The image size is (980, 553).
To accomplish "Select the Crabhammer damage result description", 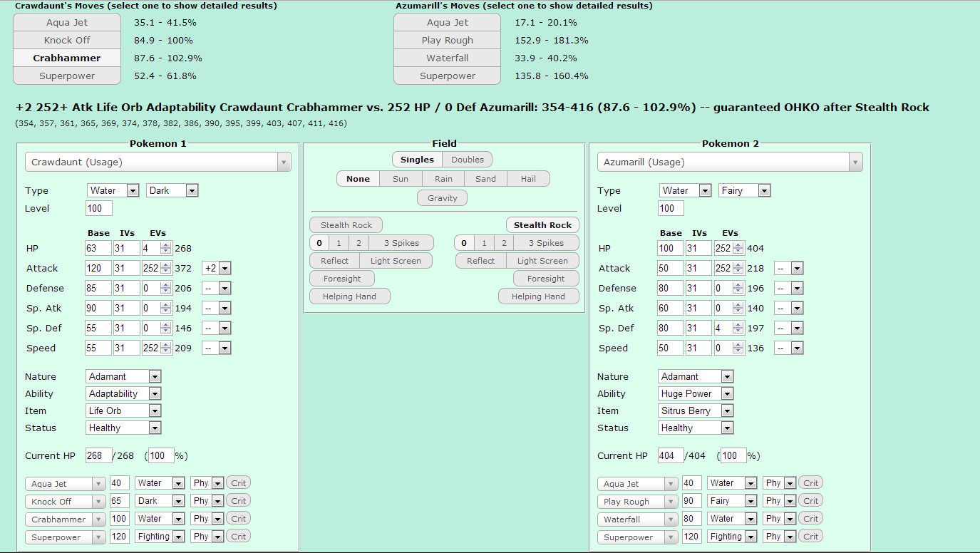I will coord(473,108).
